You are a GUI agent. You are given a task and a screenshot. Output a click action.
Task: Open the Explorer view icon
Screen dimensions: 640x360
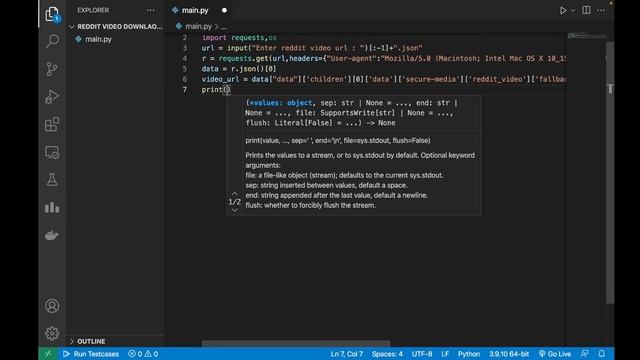(x=52, y=14)
